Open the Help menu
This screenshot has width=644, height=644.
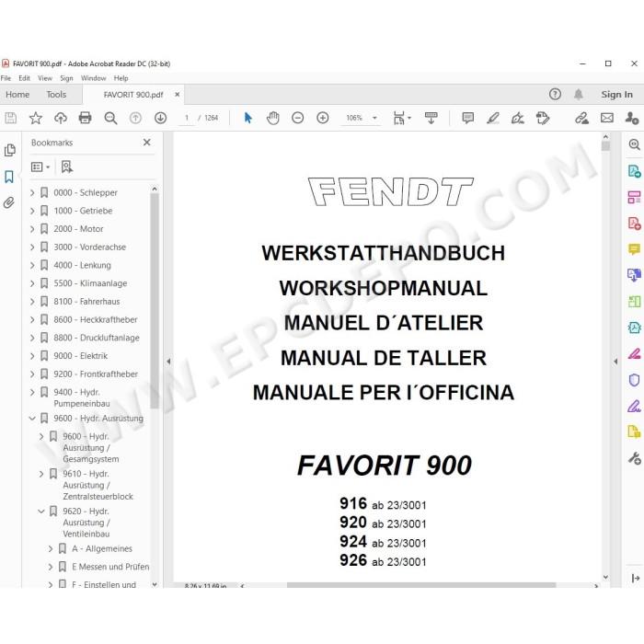pyautogui.click(x=121, y=78)
